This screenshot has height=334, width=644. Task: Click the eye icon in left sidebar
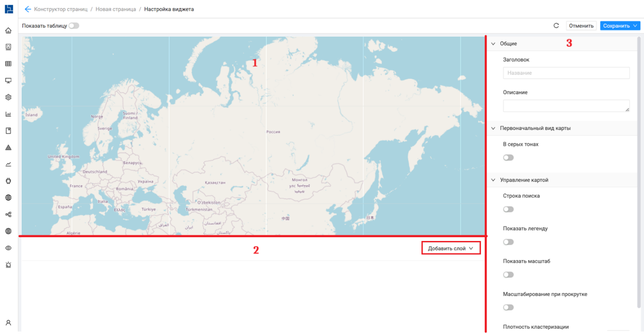point(8,248)
